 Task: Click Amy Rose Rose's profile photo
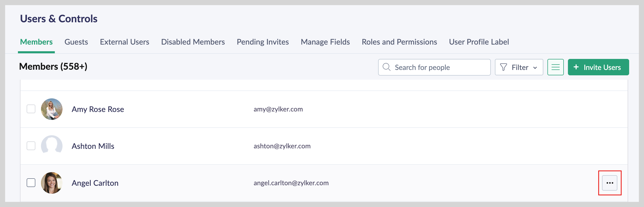coord(52,109)
